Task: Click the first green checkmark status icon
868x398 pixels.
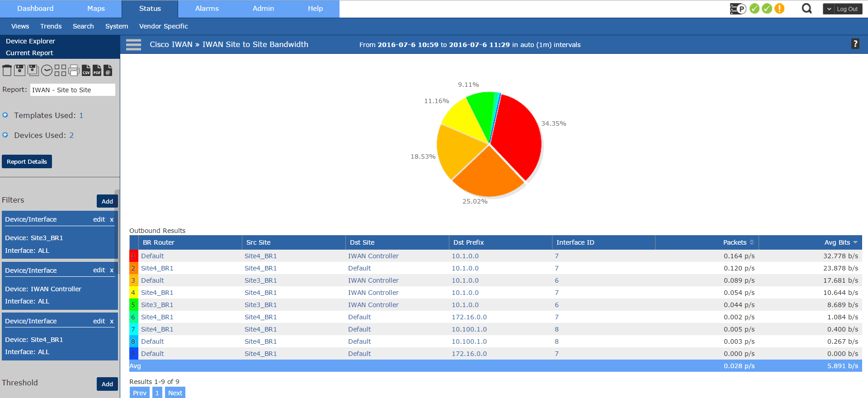Action: [755, 9]
